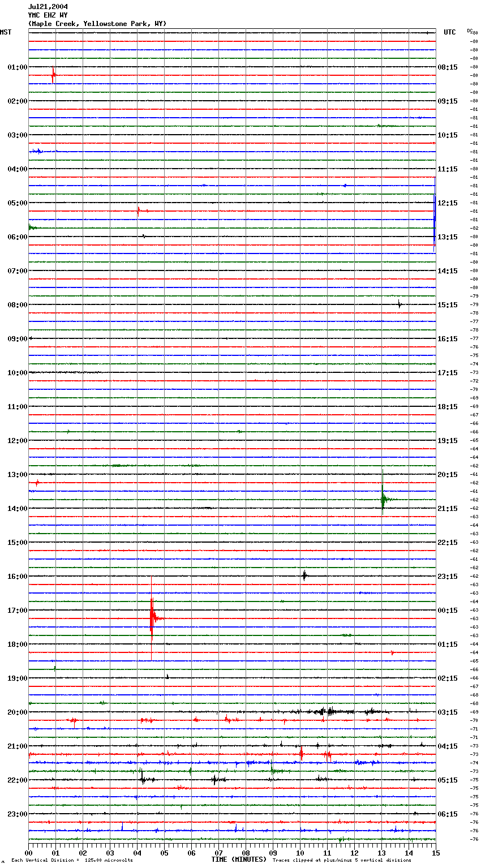Select the "20:00" MST time label
The height and width of the screenshot is (868, 481).
18,712
